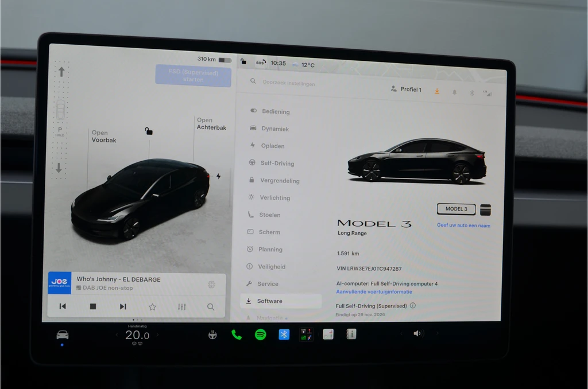588x389 pixels.
Task: Increase volume with the right chevron
Action: 437,333
